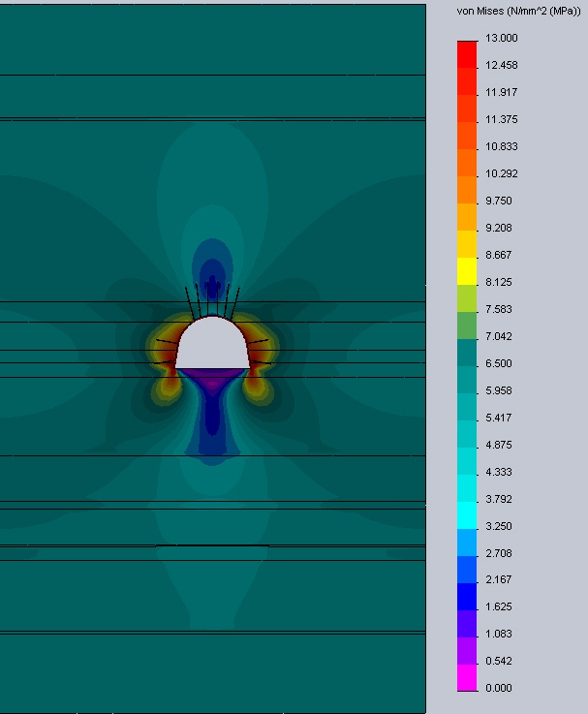
Task: Click the 10.833 legend value
Action: [502, 146]
